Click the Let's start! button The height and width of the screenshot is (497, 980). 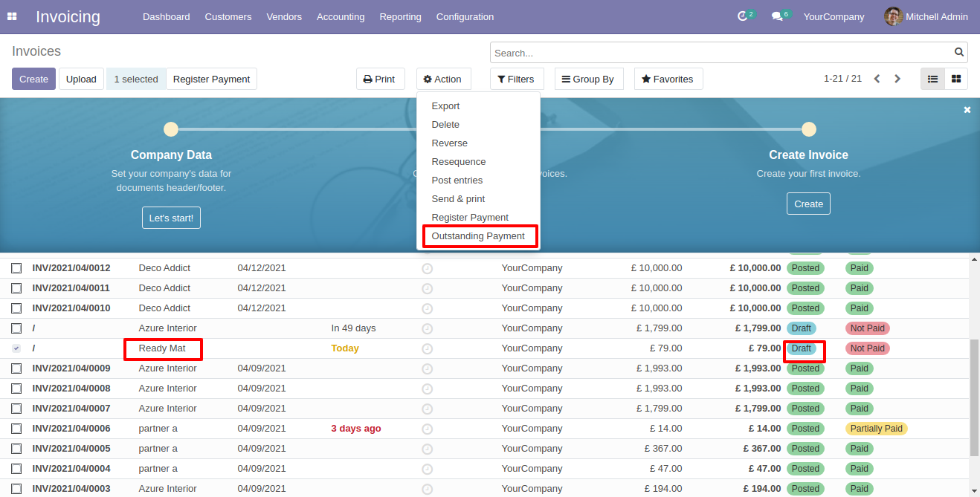[x=171, y=218]
